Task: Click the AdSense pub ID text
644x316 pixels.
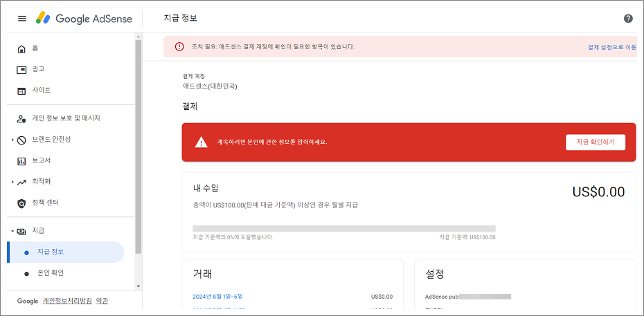Action: tap(442, 297)
